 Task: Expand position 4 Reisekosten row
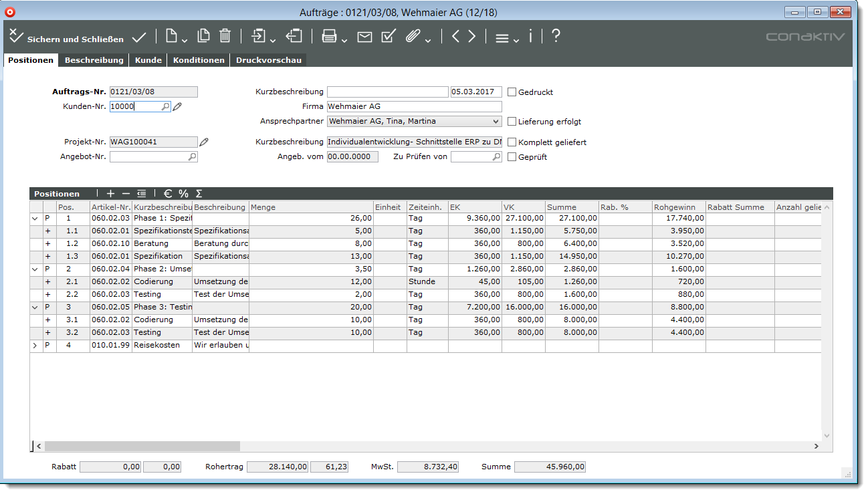pyautogui.click(x=35, y=346)
